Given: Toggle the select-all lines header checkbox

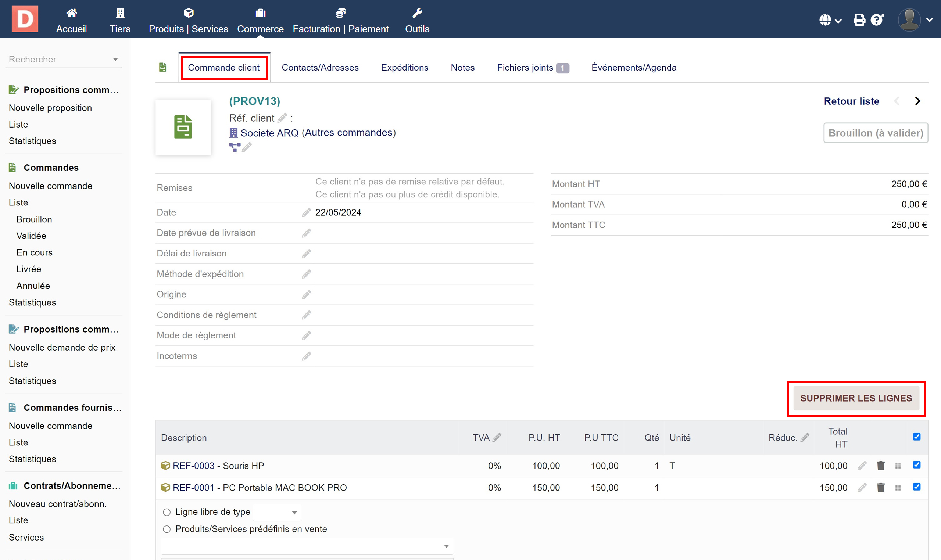Looking at the screenshot, I should 916,437.
